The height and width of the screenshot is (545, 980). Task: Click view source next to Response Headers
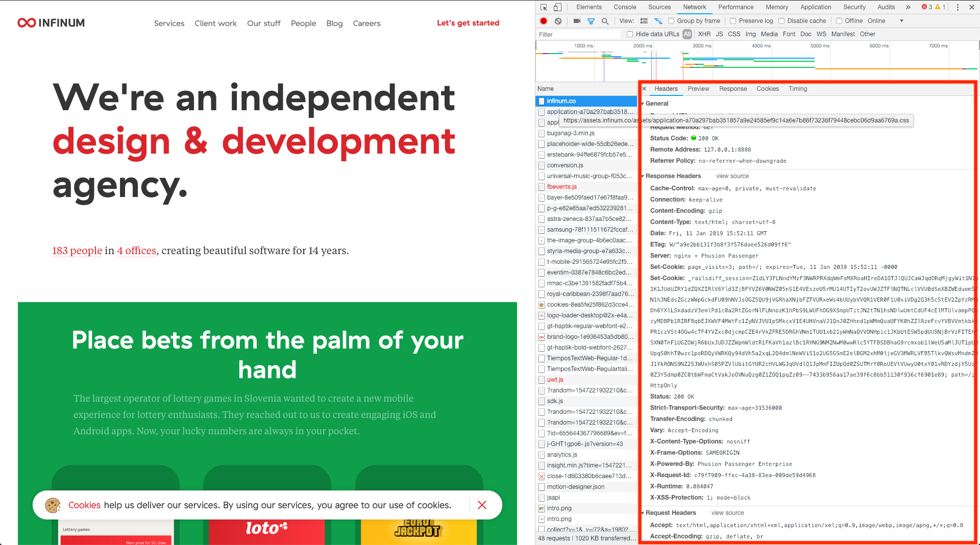pyautogui.click(x=732, y=176)
